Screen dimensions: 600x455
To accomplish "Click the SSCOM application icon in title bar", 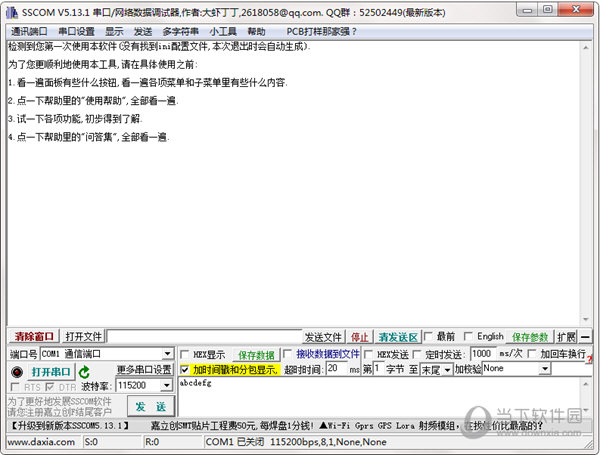I will click(10, 9).
